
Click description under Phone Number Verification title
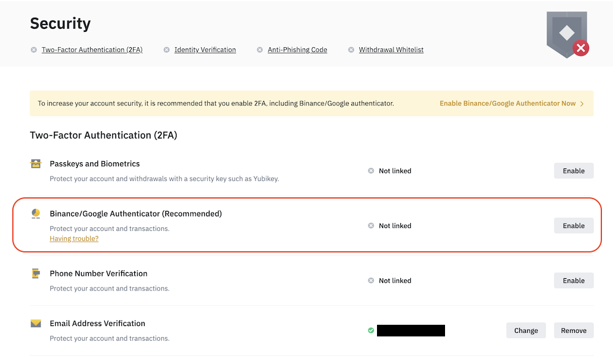110,288
